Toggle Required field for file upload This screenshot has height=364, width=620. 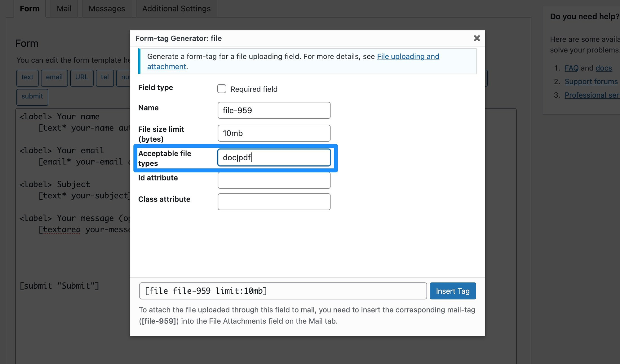coord(221,89)
